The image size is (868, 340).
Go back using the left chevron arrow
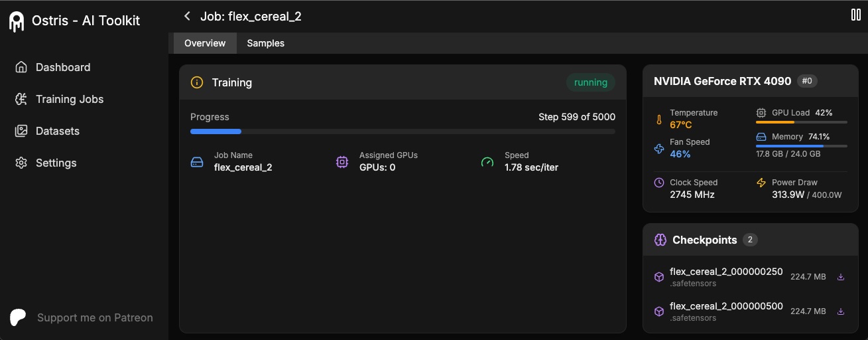(x=188, y=16)
